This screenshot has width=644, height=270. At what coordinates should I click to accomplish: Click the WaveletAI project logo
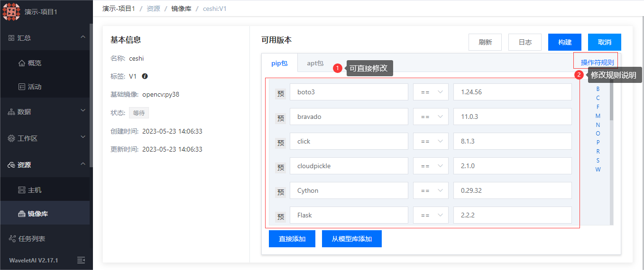tap(11, 11)
